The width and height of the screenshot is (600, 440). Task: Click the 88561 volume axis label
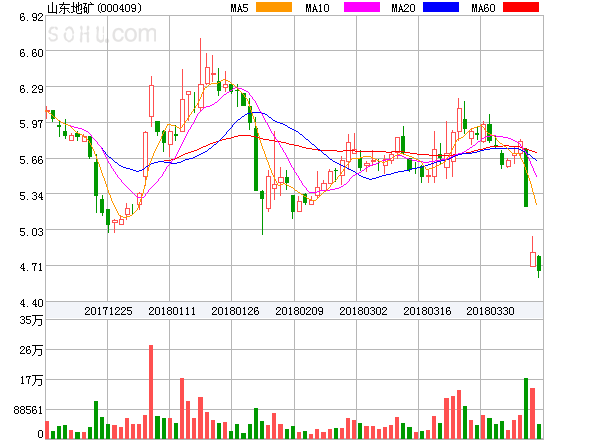28,410
